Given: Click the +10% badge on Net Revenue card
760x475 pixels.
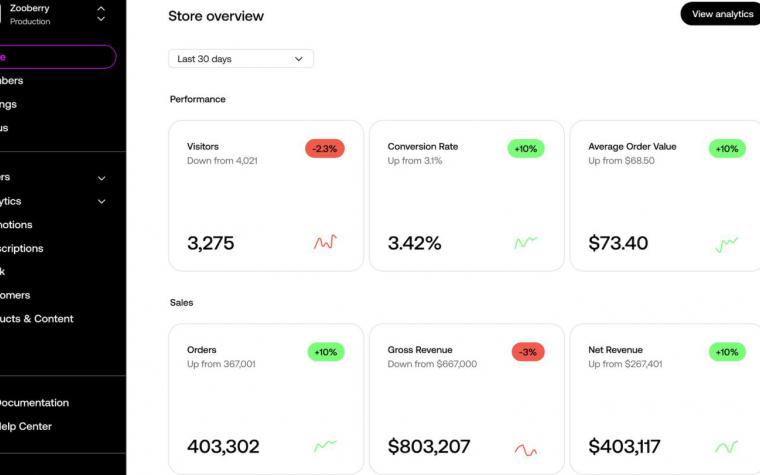Looking at the screenshot, I should 727,352.
